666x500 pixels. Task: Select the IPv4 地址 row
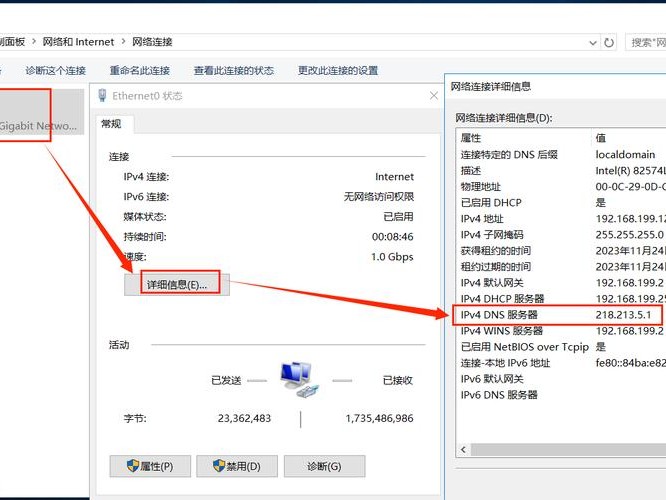tap(562, 219)
